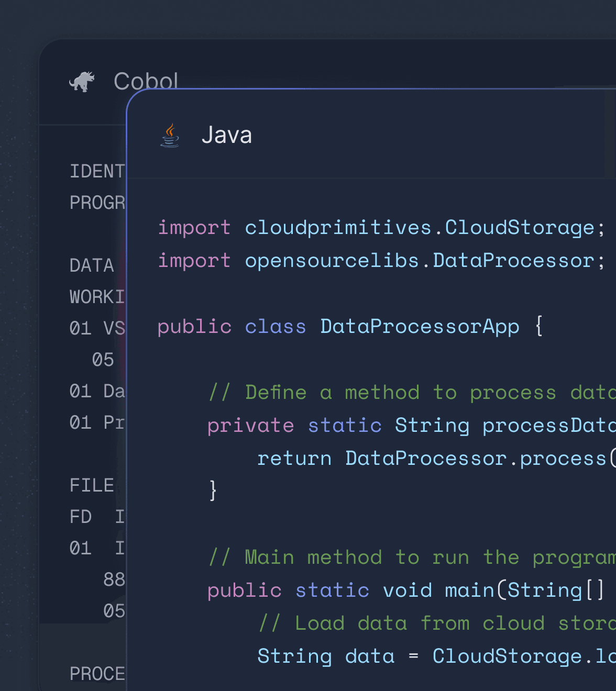Click the closing brace of processData method
The height and width of the screenshot is (691, 616).
pos(213,491)
